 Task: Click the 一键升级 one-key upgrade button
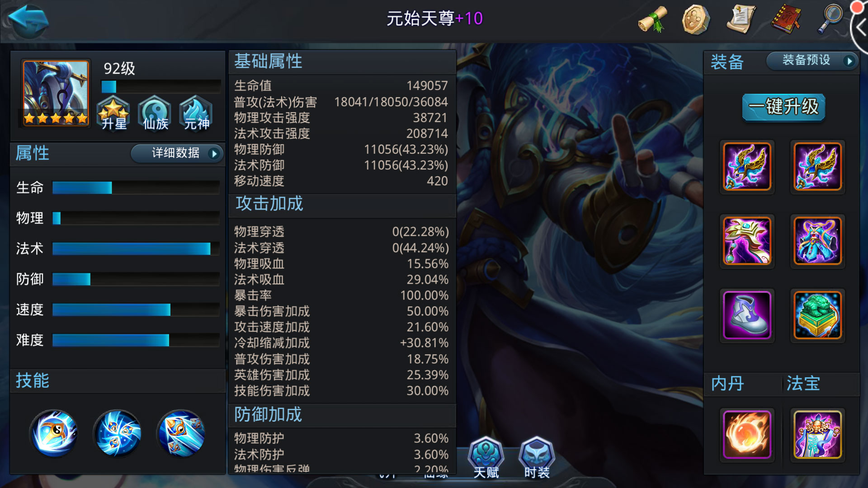(x=783, y=107)
